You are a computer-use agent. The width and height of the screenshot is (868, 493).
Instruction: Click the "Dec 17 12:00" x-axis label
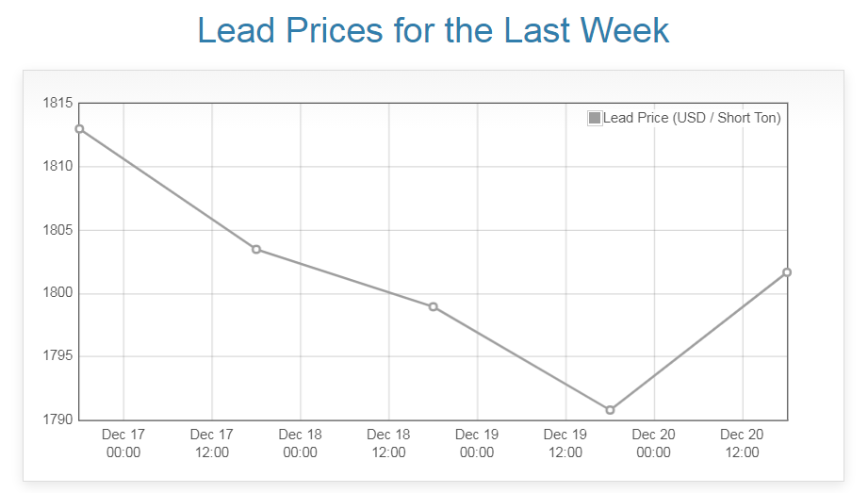[212, 443]
